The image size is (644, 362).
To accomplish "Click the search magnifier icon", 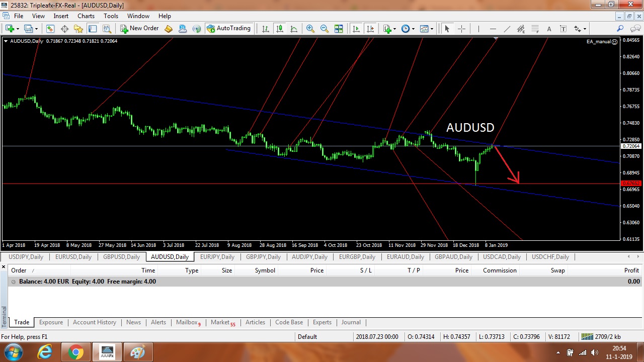I will pos(620,29).
